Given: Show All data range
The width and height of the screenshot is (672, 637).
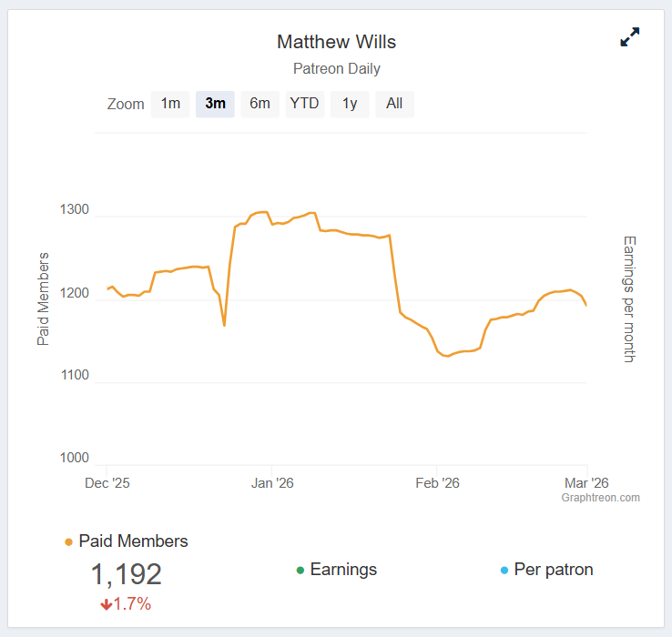Looking at the screenshot, I should pyautogui.click(x=394, y=104).
